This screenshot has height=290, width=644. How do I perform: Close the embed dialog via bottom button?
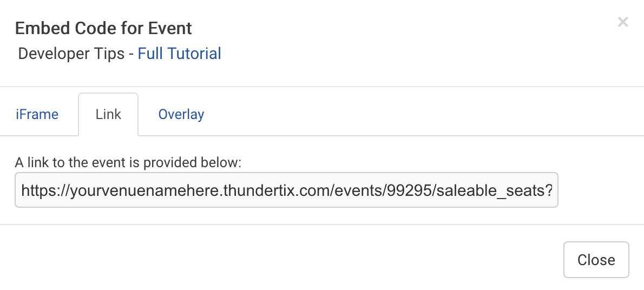[x=596, y=260]
